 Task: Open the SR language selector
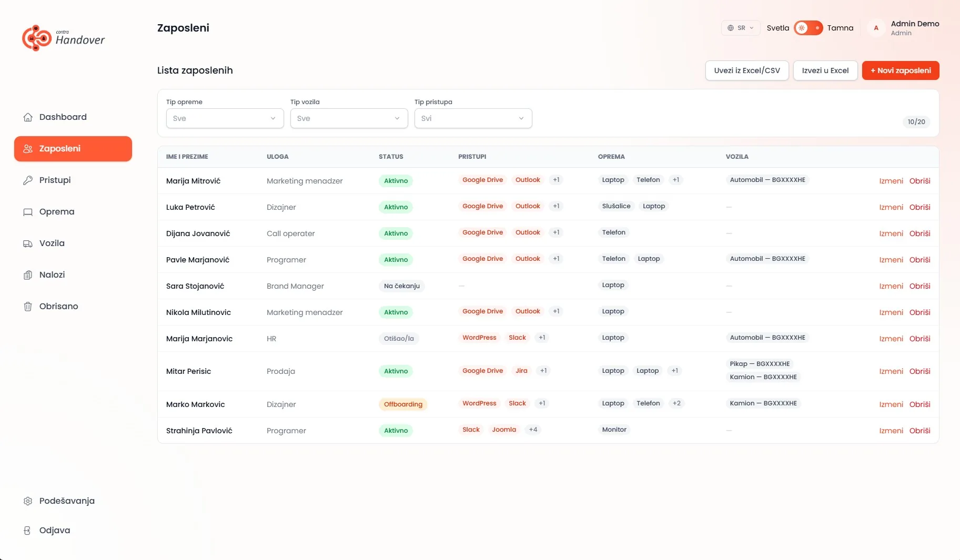741,28
